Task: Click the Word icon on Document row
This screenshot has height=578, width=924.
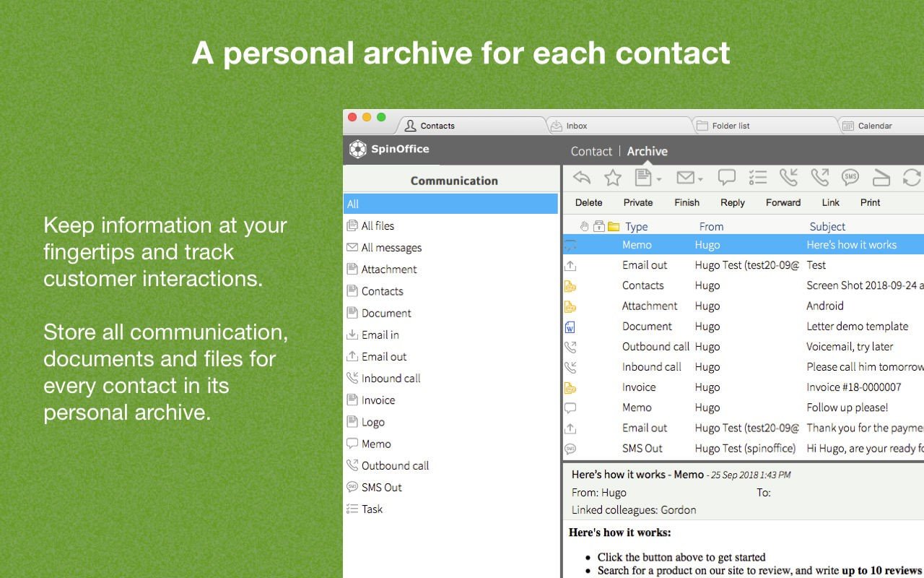Action: pyautogui.click(x=570, y=327)
